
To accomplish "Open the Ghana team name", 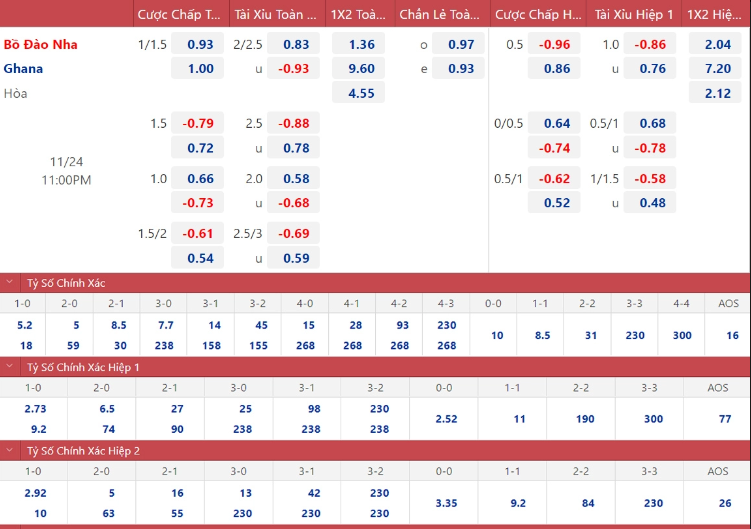I will coord(23,68).
